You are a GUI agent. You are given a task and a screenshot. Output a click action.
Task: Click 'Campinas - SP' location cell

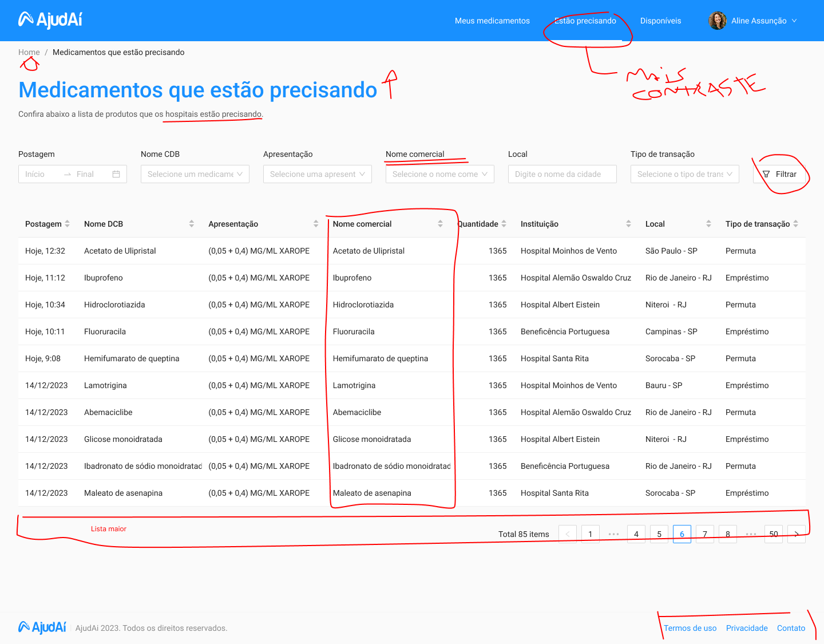(x=671, y=331)
